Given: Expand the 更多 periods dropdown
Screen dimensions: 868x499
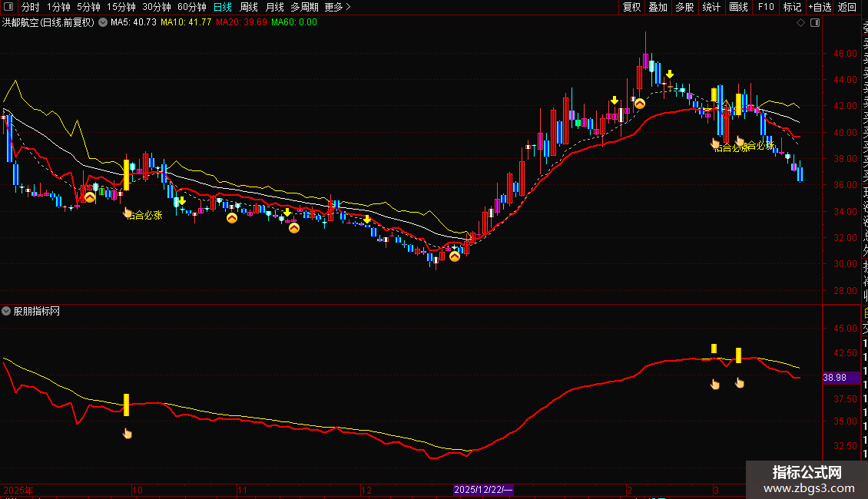Looking at the screenshot, I should coord(337,7).
